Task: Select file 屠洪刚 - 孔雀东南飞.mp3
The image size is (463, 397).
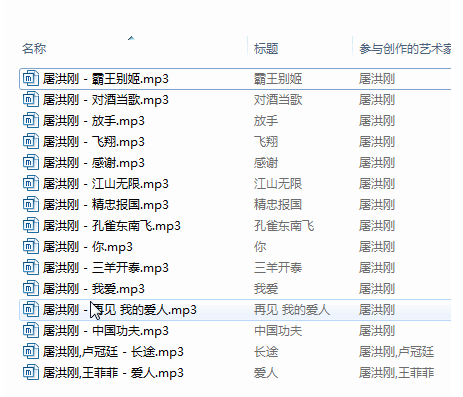Action: [x=112, y=226]
